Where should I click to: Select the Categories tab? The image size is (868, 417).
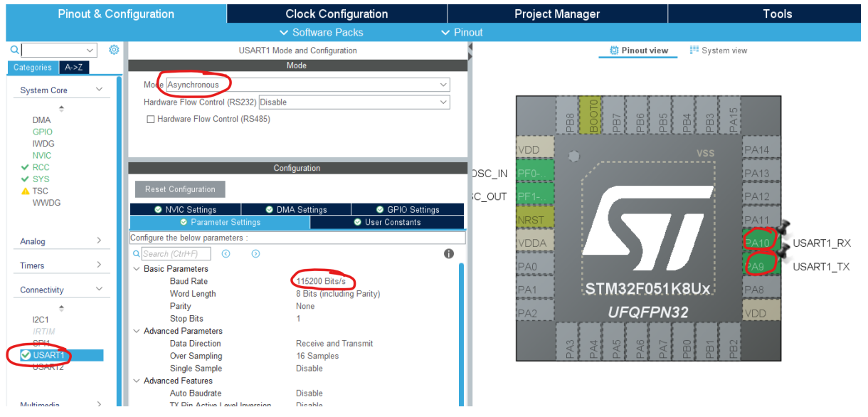(x=33, y=68)
